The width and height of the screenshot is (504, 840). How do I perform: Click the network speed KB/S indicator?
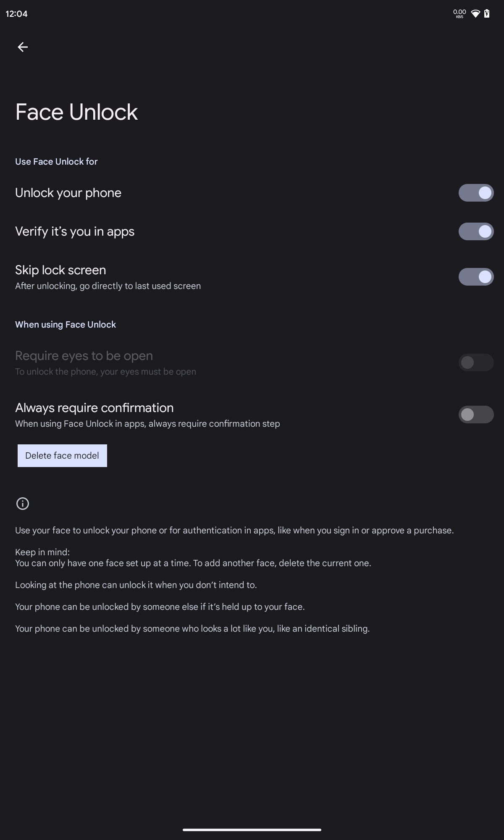coord(459,14)
